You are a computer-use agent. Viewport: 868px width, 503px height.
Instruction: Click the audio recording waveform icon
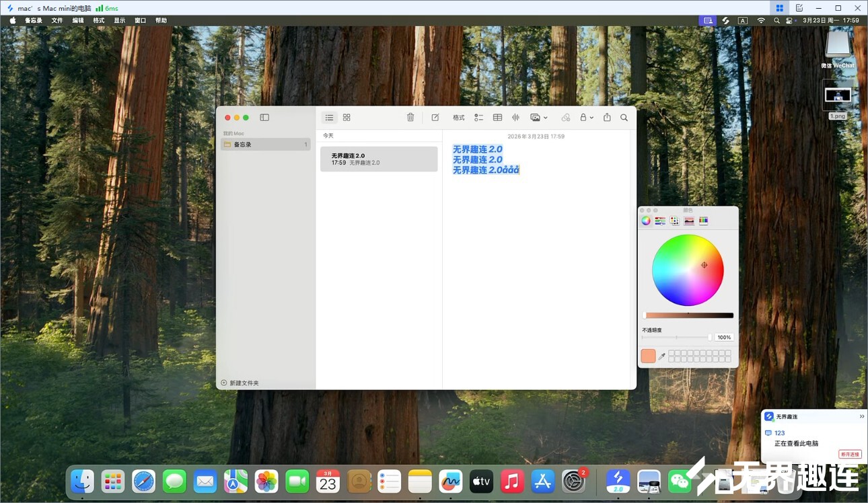pyautogui.click(x=515, y=118)
